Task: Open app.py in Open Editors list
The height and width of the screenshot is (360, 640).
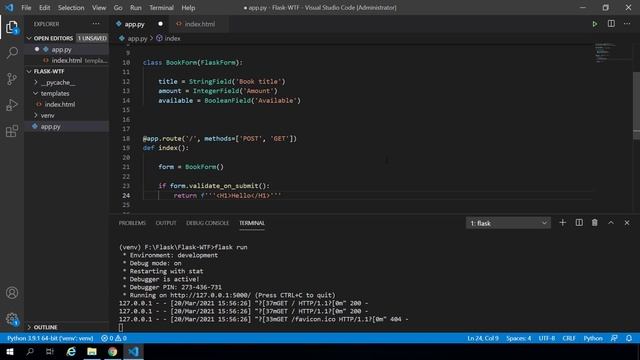Action: coord(66,49)
